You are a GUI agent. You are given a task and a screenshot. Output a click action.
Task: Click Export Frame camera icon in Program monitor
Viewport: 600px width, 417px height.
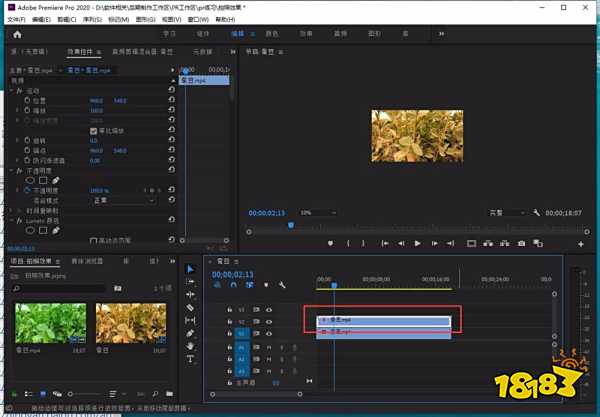[x=521, y=243]
